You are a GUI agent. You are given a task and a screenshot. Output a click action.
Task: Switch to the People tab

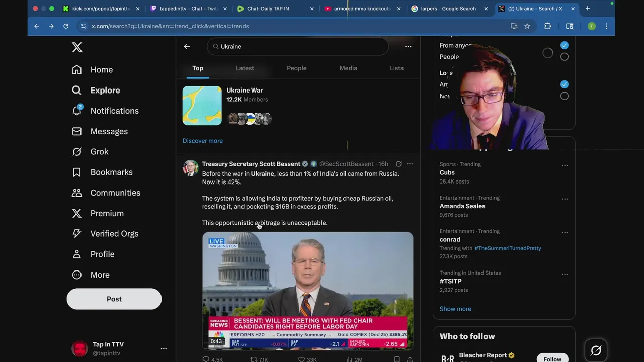coord(297,68)
